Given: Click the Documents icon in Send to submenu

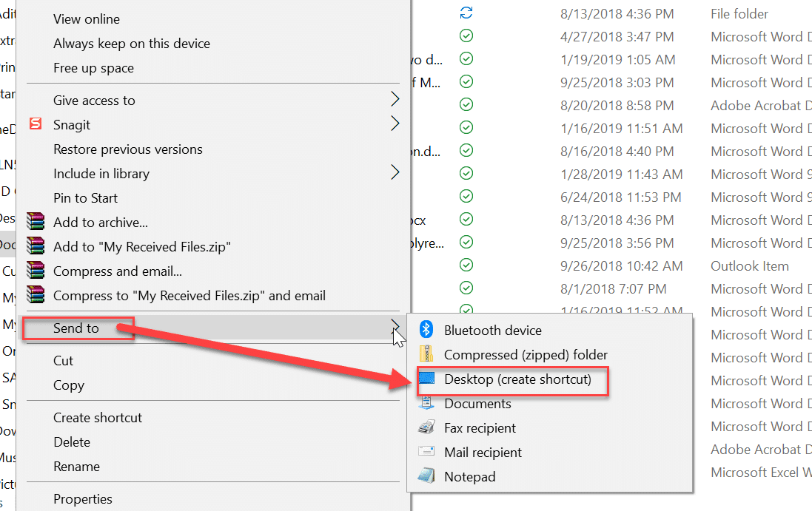Looking at the screenshot, I should (x=426, y=403).
